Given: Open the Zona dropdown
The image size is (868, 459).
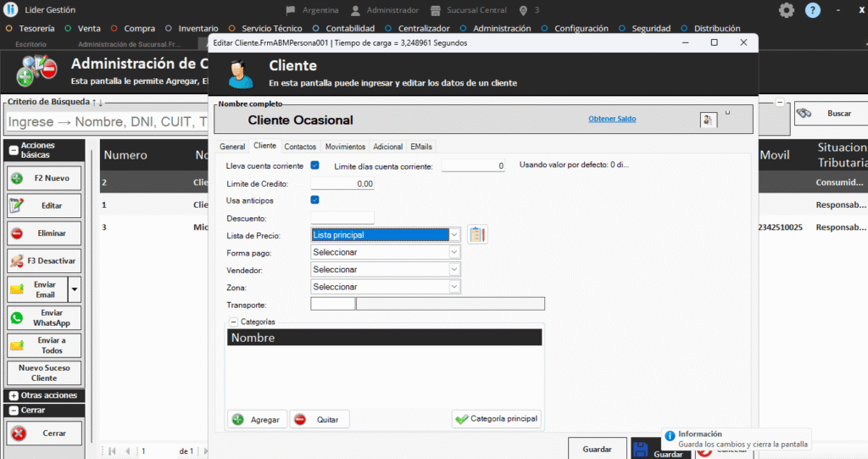Looking at the screenshot, I should pyautogui.click(x=454, y=287).
